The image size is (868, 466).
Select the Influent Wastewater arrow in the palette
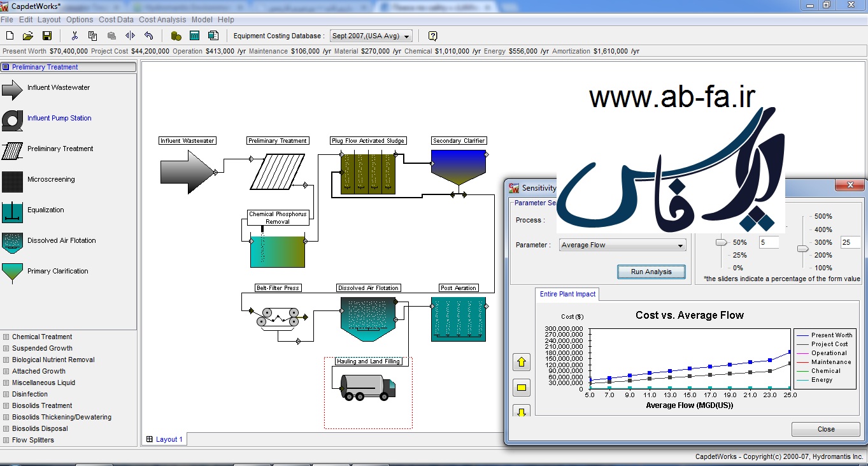12,90
